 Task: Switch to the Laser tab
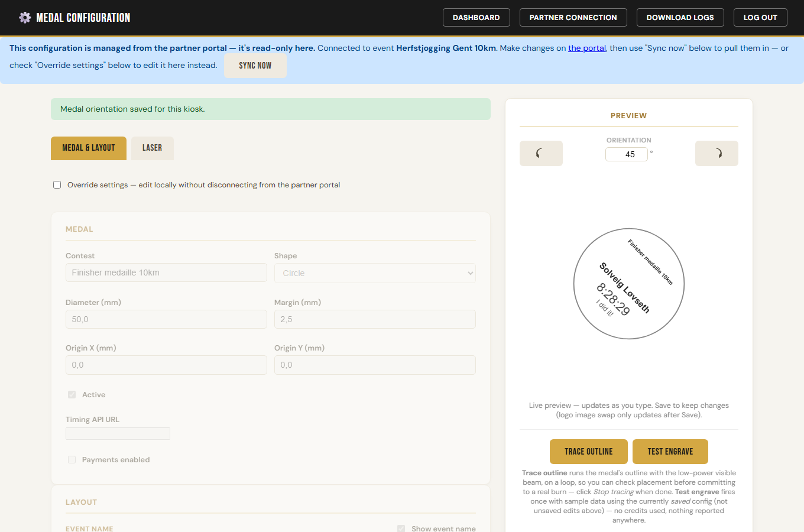pyautogui.click(x=152, y=148)
